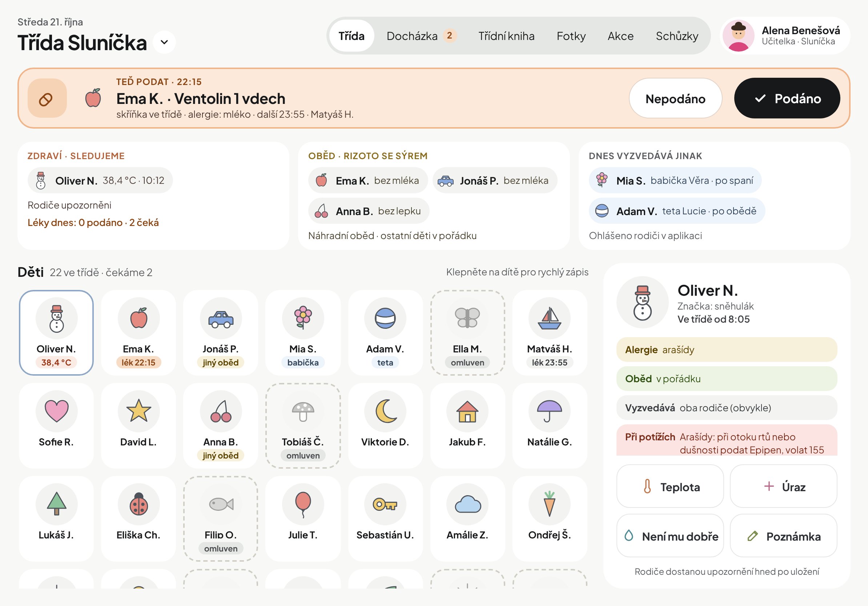The height and width of the screenshot is (606, 868).
Task: Click Jonáš P. bez mléka lunch chip
Action: click(494, 180)
